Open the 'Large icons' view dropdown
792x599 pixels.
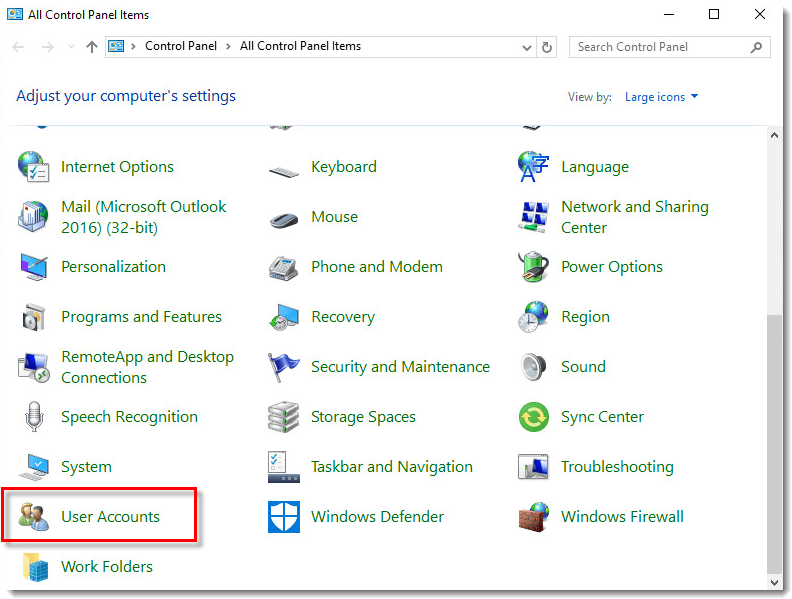(x=661, y=97)
